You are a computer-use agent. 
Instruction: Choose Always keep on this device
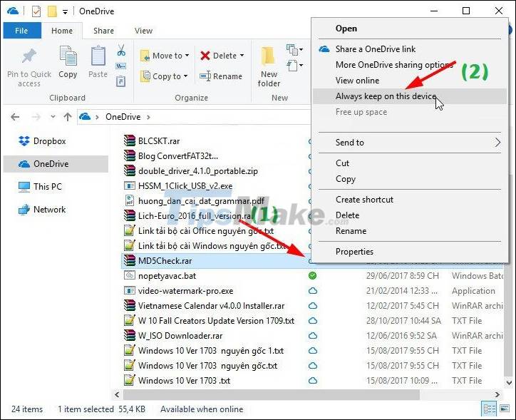tap(409, 96)
